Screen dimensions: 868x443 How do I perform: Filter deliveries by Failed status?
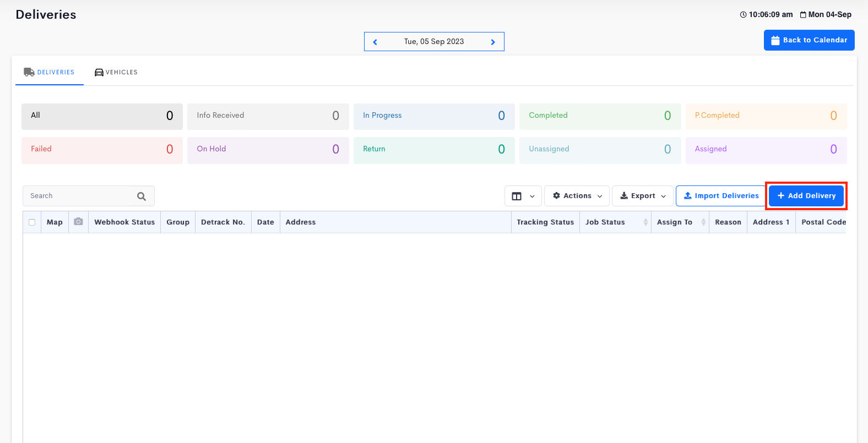coord(102,149)
